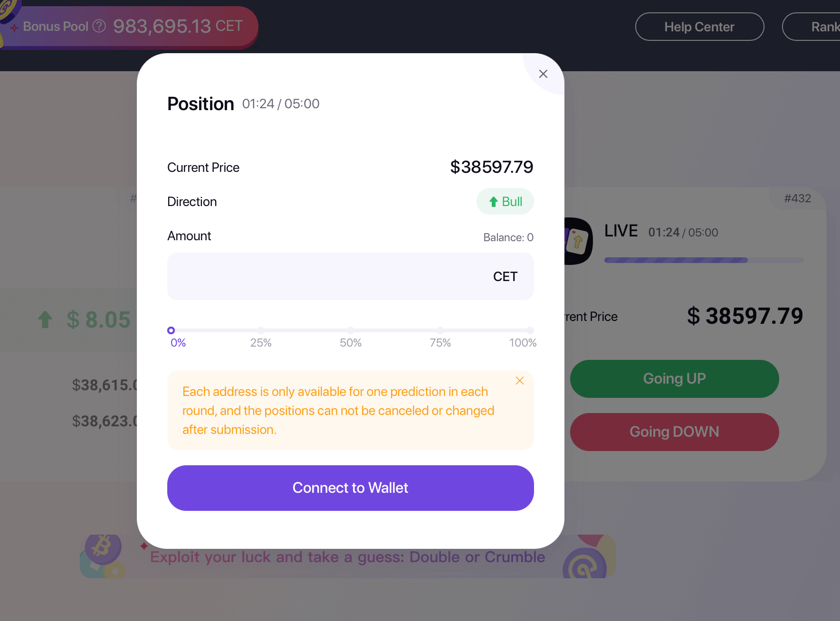The image size is (840, 621).
Task: Click the LIVE round card icon
Action: click(578, 241)
